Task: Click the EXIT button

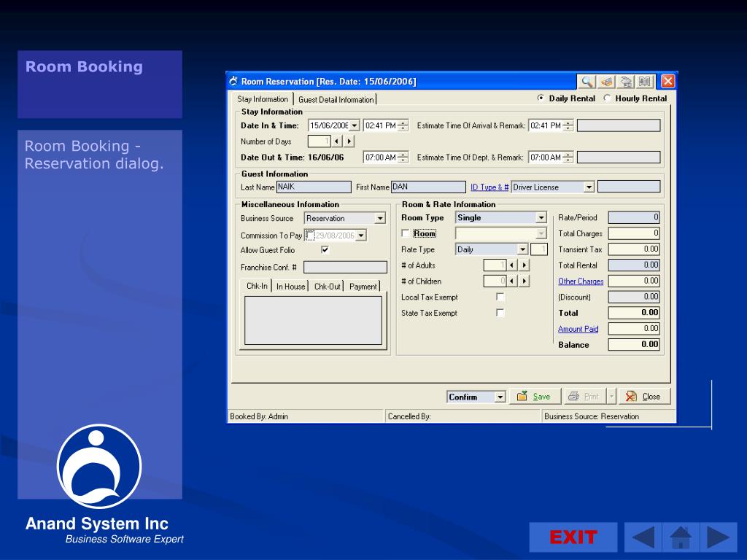Action: pos(573,537)
